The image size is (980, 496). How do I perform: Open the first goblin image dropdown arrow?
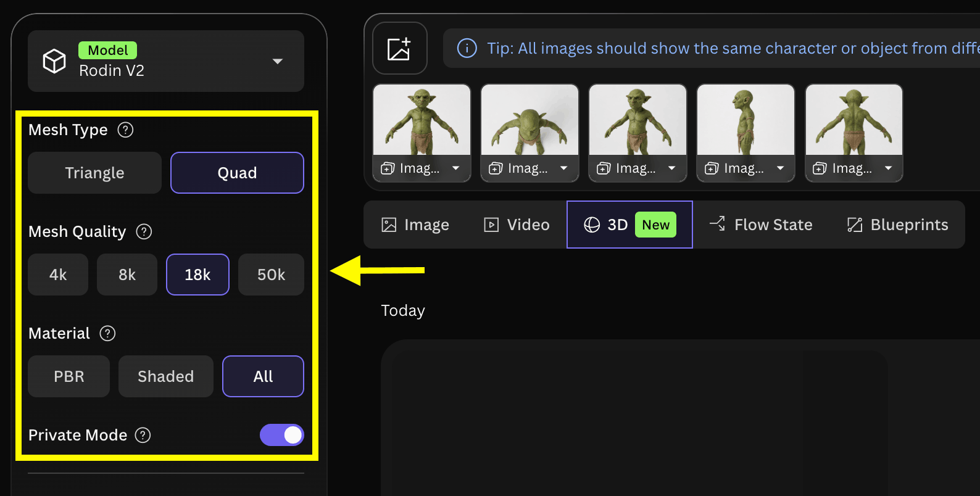coord(455,168)
